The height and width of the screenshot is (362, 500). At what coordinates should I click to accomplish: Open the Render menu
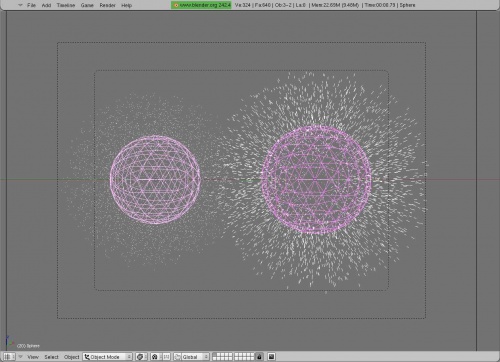[x=107, y=5]
